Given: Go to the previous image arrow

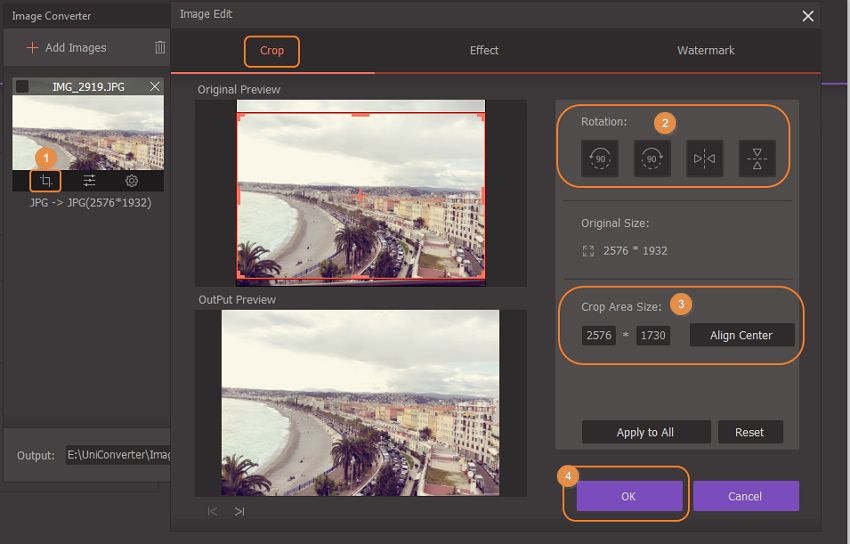Looking at the screenshot, I should [x=212, y=511].
